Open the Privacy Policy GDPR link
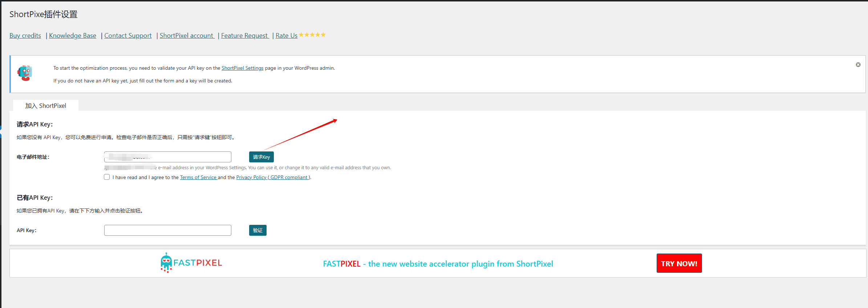 pos(272,178)
